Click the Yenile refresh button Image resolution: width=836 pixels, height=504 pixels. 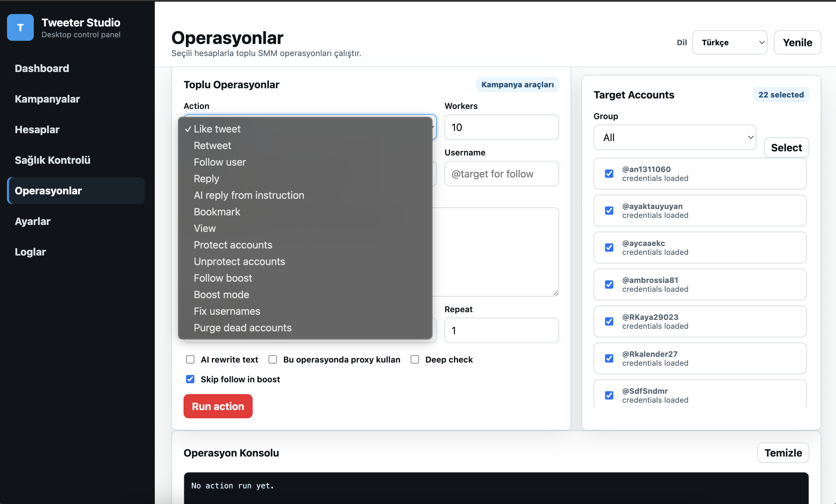[797, 42]
